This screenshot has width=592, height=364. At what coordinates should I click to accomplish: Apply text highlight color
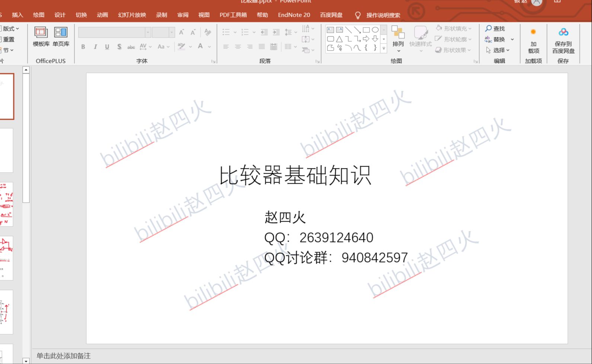click(x=181, y=46)
